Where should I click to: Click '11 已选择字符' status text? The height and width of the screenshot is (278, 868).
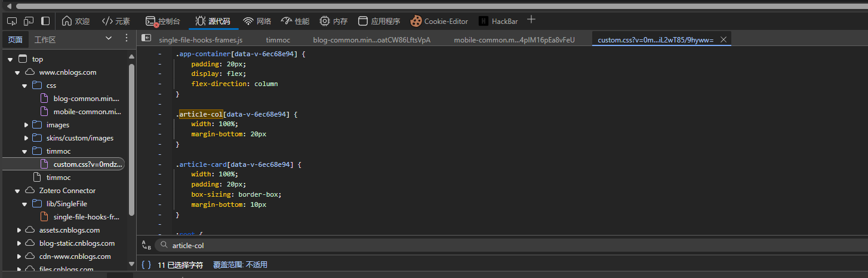click(x=180, y=264)
